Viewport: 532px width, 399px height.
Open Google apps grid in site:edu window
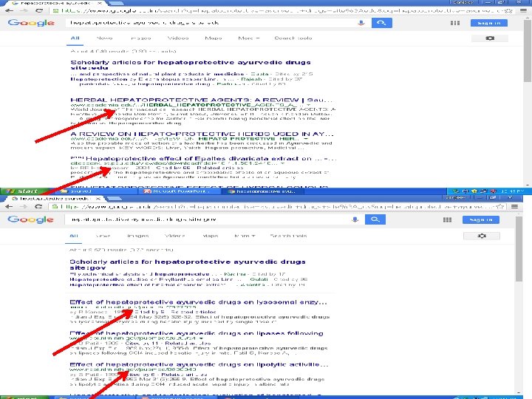click(455, 23)
